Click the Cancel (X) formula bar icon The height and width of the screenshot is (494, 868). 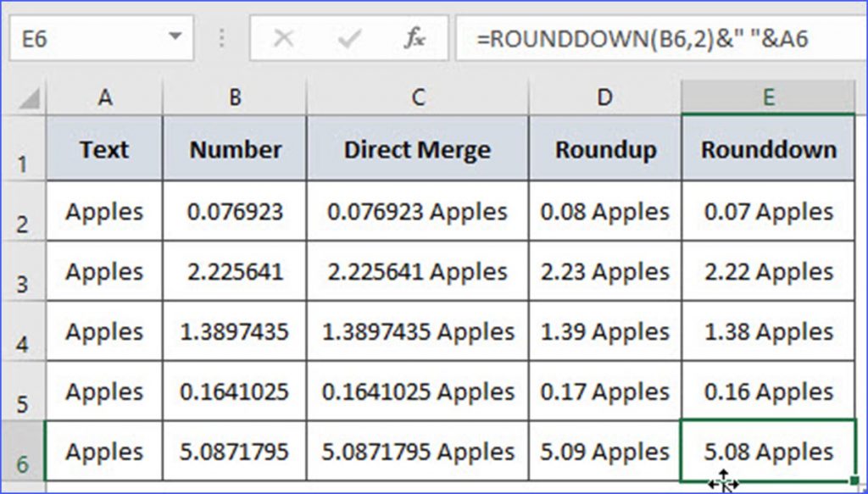coord(284,38)
